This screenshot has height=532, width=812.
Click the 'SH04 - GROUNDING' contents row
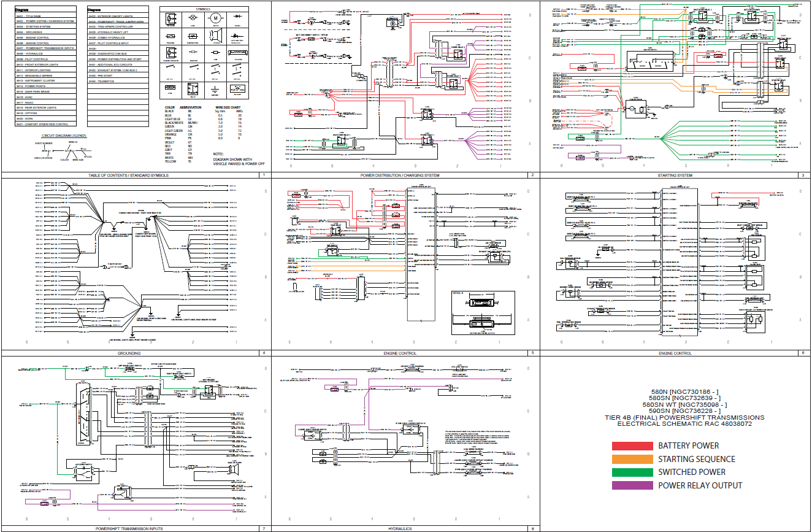(45, 32)
